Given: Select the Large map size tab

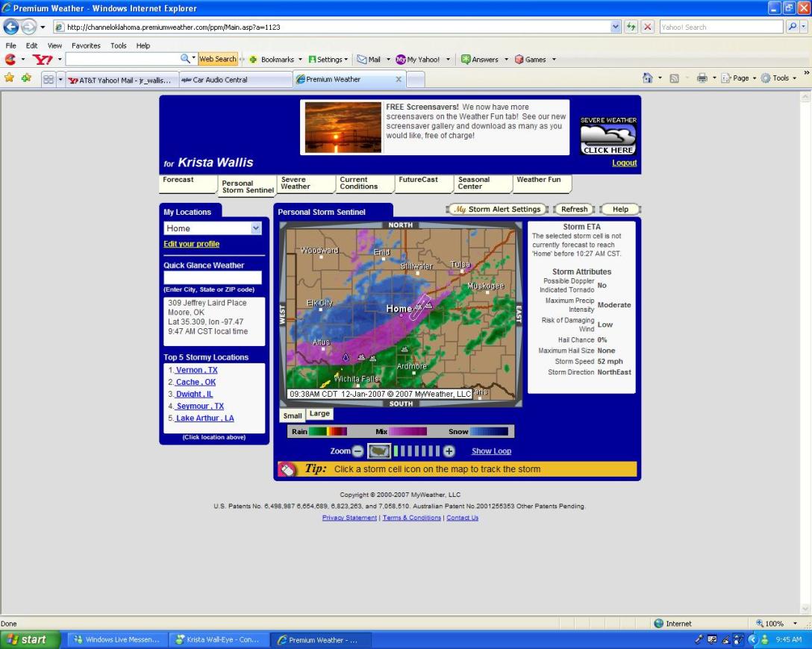Looking at the screenshot, I should (319, 413).
